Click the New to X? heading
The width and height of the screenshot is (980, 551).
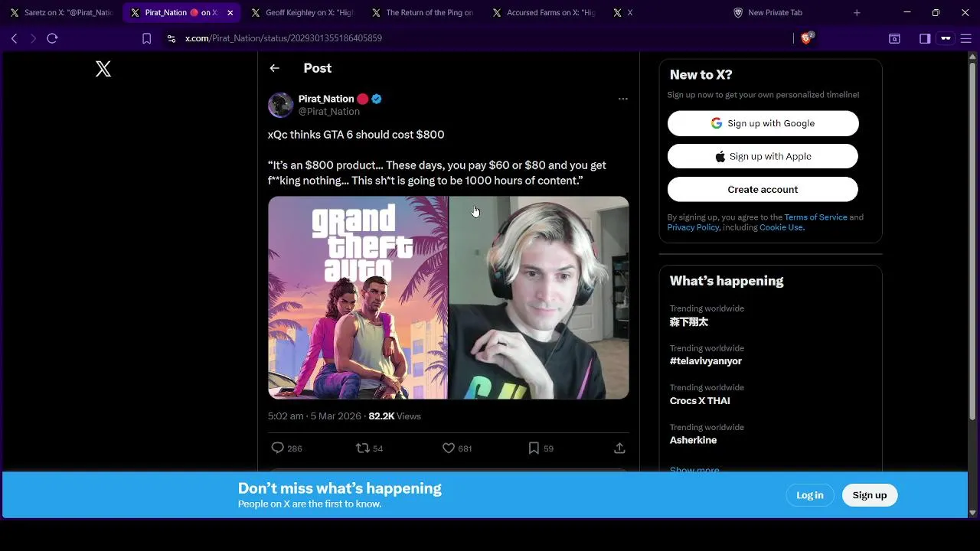[x=701, y=75]
